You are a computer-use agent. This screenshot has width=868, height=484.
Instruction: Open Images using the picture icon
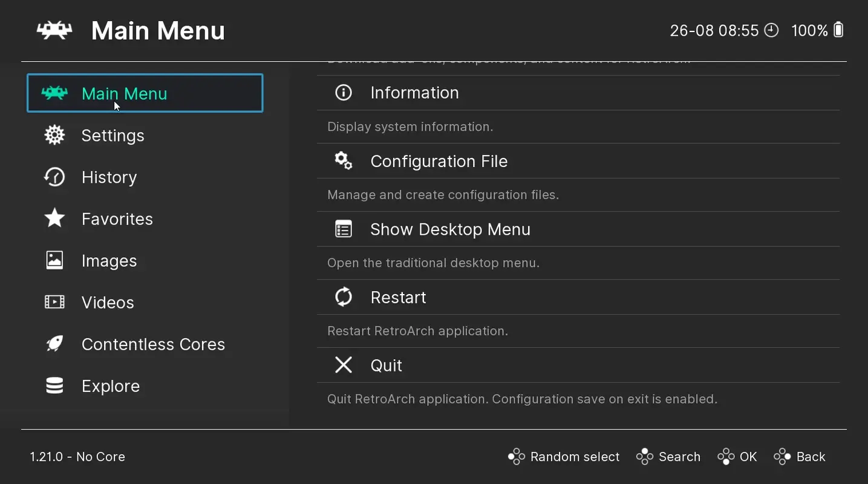pyautogui.click(x=54, y=260)
